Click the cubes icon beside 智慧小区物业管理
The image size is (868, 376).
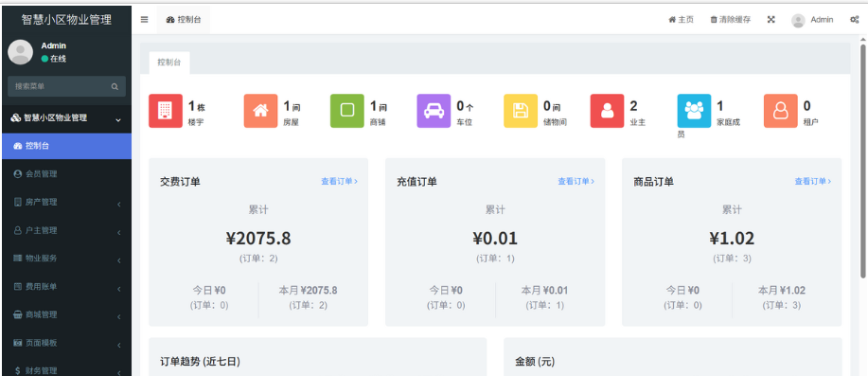(16, 118)
